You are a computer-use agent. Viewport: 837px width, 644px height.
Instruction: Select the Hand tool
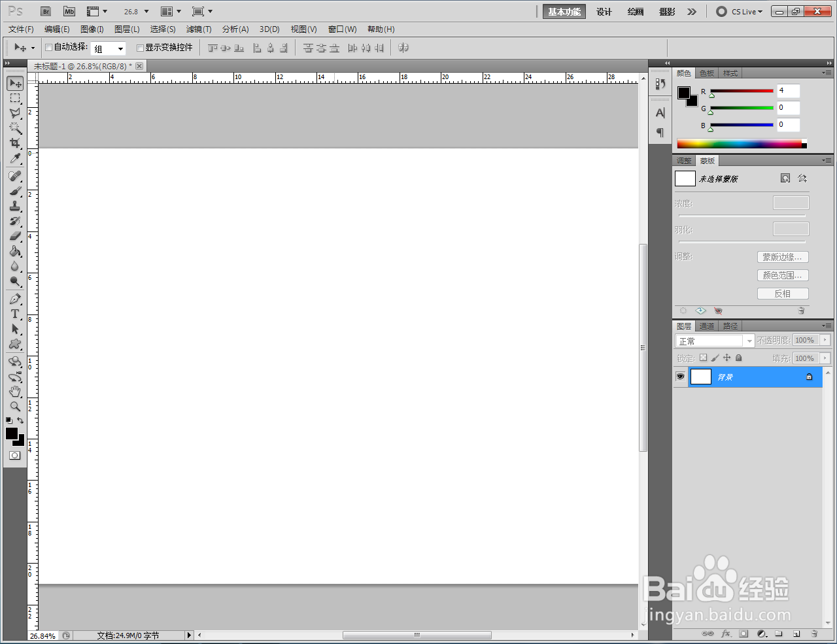[15, 392]
